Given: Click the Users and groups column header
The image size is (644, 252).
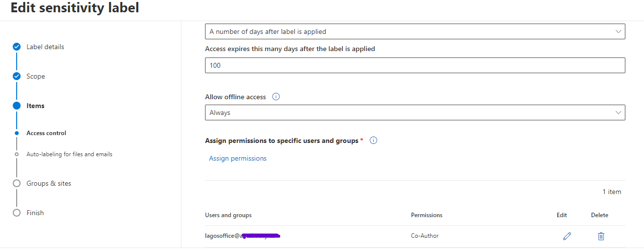Looking at the screenshot, I should 228,215.
